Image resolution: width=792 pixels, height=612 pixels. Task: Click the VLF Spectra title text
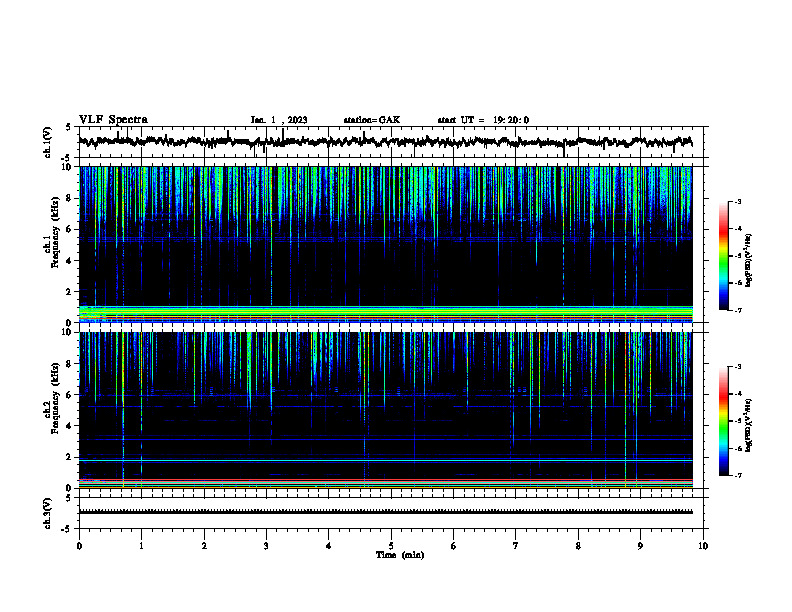(x=113, y=120)
